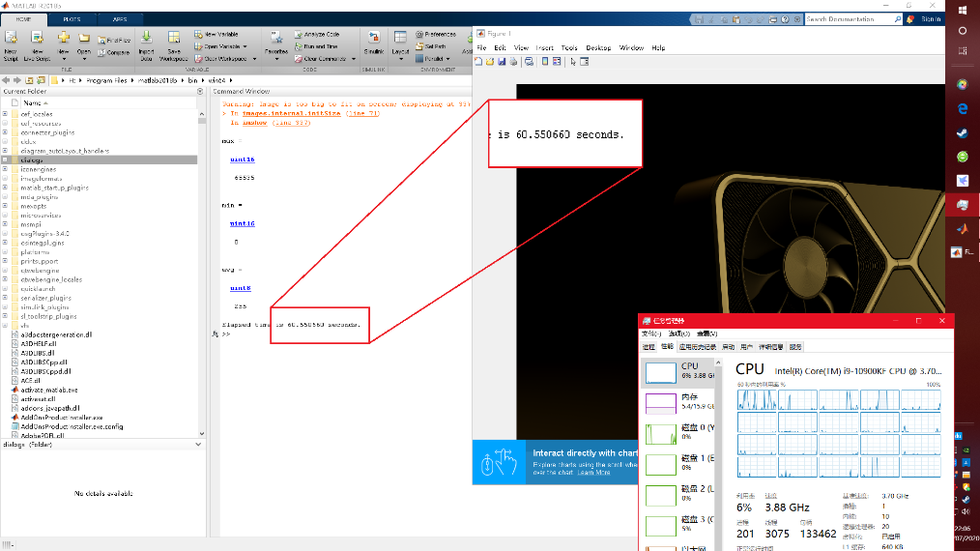Screen dimensions: 980x551
Task: Expand the Current Folder panel actions menu
Action: coord(202,92)
